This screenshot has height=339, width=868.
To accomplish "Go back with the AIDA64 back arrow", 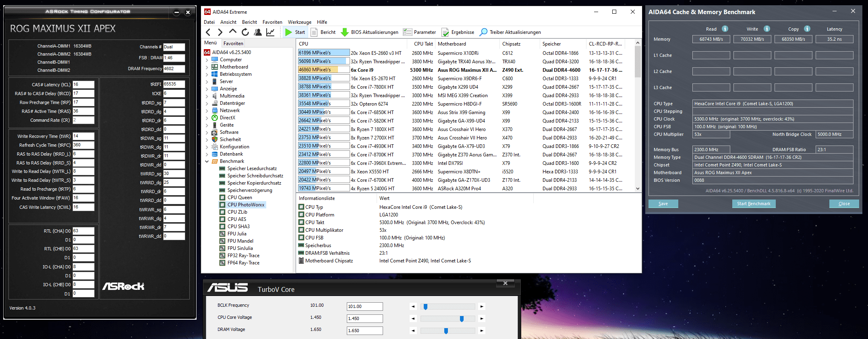I will pos(208,32).
